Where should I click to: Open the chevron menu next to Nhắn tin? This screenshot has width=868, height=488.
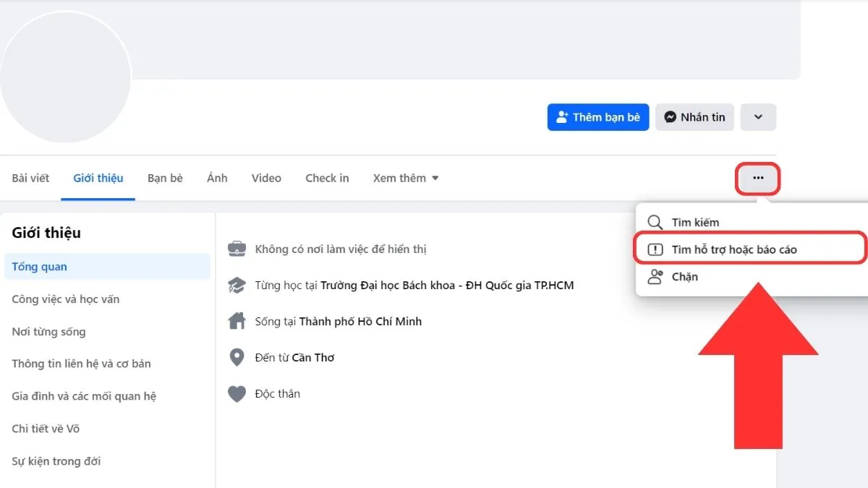(x=758, y=116)
